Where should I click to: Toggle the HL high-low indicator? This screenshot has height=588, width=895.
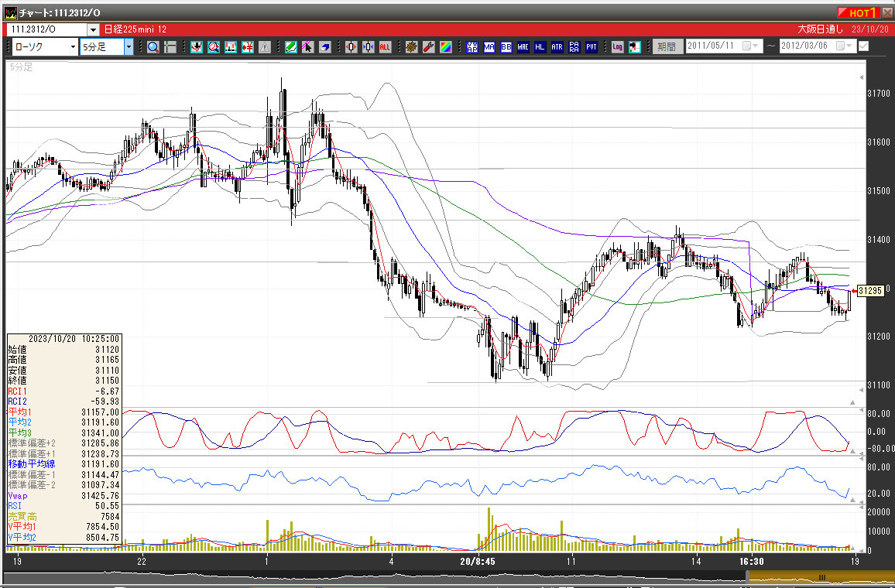click(540, 46)
